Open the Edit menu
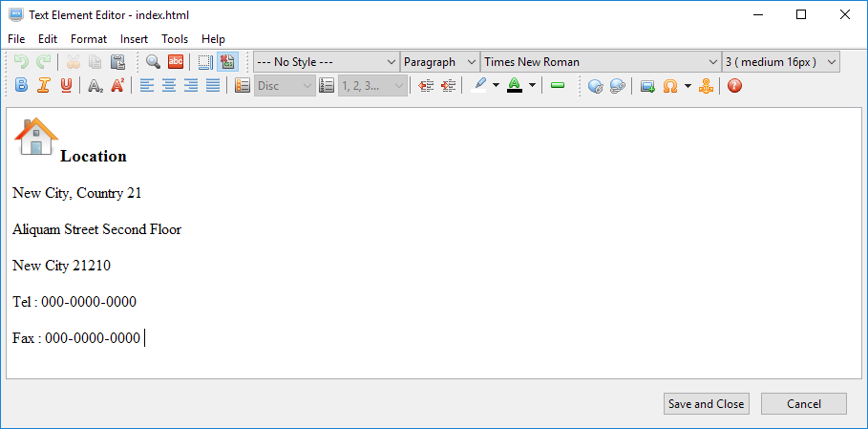This screenshot has height=429, width=868. click(48, 39)
